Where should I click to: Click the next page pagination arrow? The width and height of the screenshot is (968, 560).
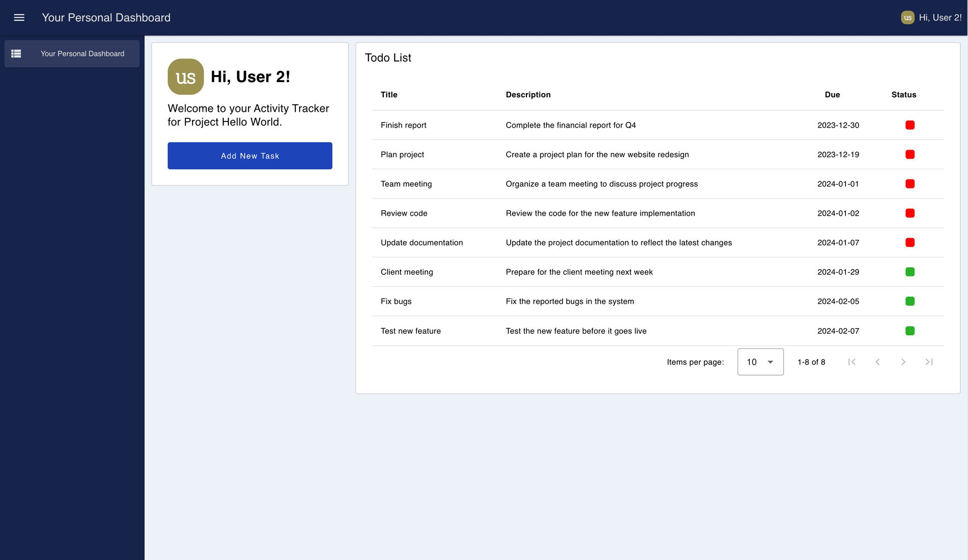[903, 362]
